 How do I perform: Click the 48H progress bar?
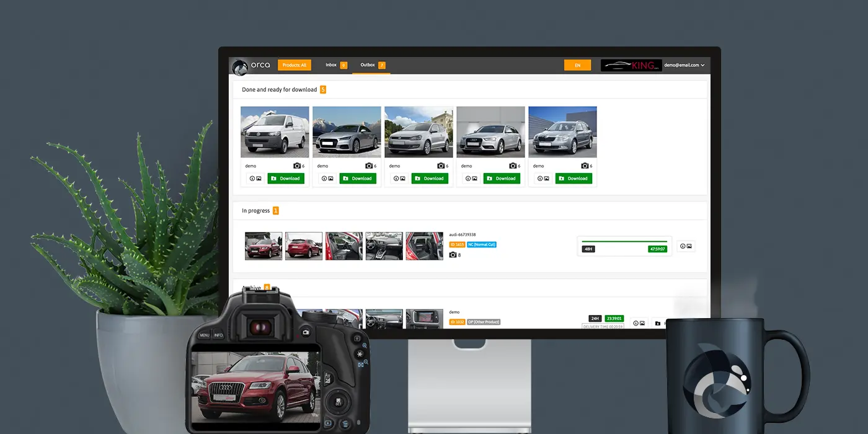coord(624,241)
